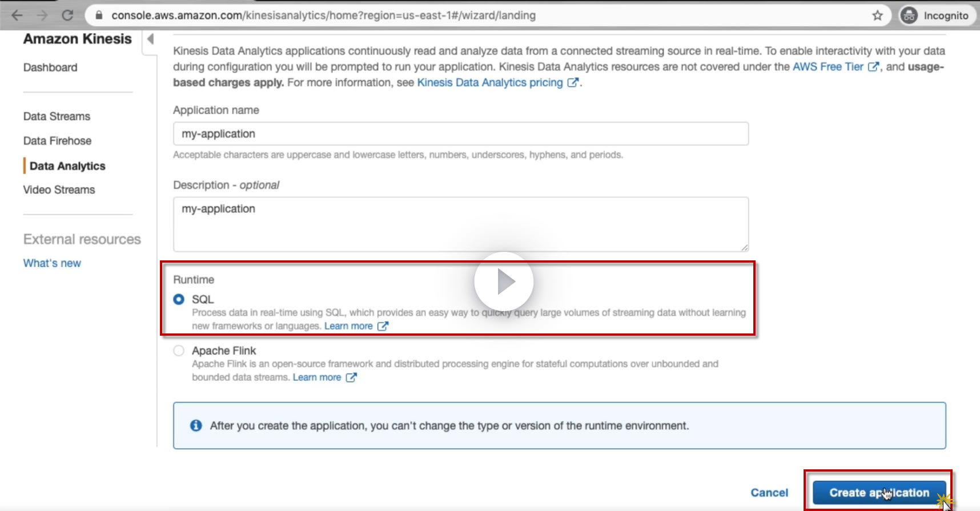Select the SQL runtime option
The width and height of the screenshot is (980, 511).
pos(179,299)
